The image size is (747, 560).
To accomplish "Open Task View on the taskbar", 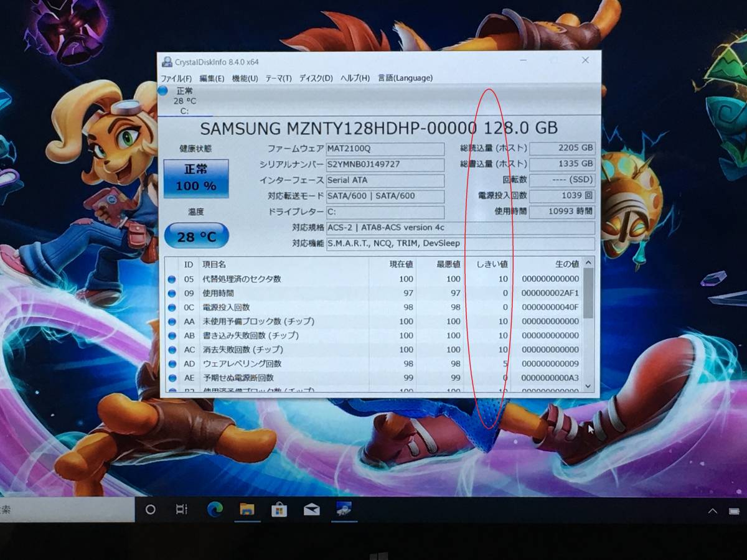I will (181, 510).
